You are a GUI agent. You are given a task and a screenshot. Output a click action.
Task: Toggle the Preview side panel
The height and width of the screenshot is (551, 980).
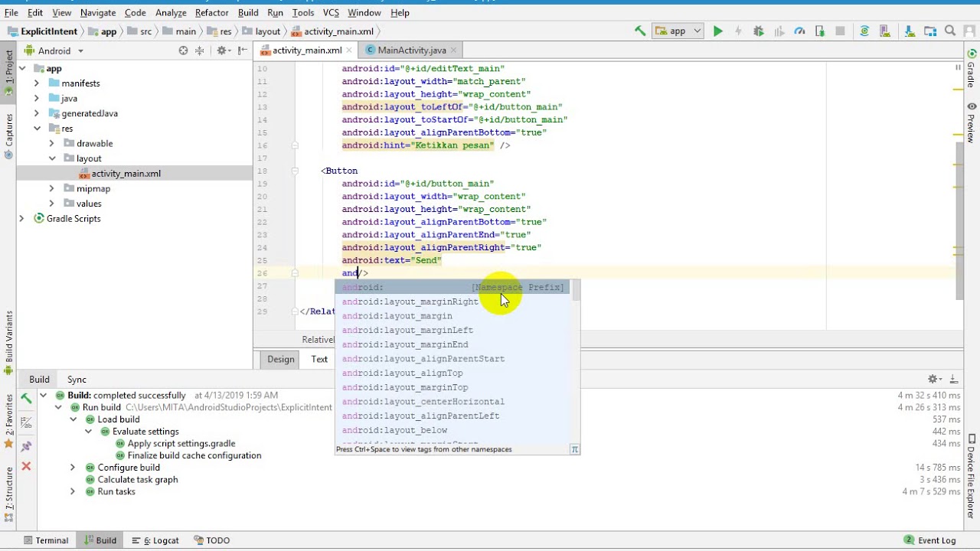[972, 122]
